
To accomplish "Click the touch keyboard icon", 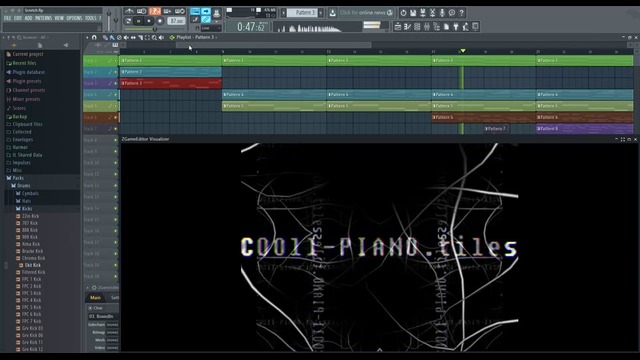I will [x=475, y=27].
